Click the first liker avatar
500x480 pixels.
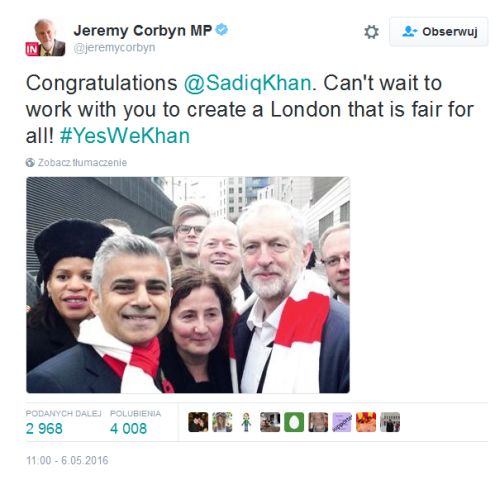[x=198, y=422]
